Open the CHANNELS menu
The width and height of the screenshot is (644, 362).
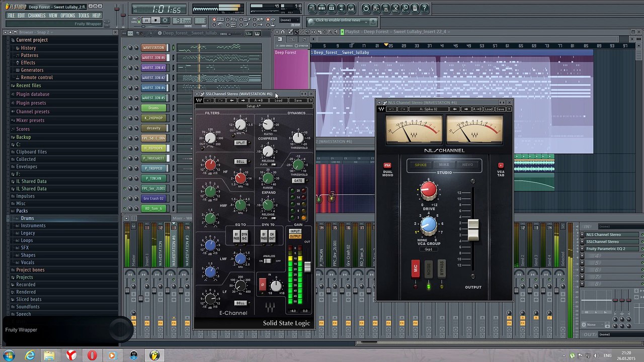tap(36, 16)
